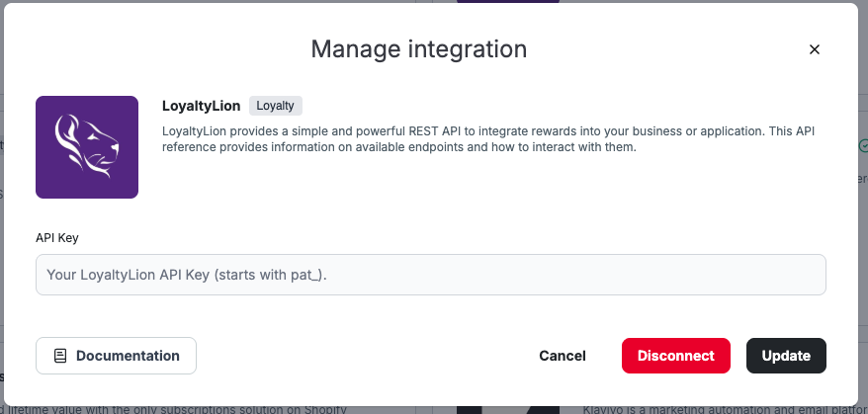Viewport: 868px width, 414px height.
Task: Click the Manage integration heading
Action: [418, 49]
